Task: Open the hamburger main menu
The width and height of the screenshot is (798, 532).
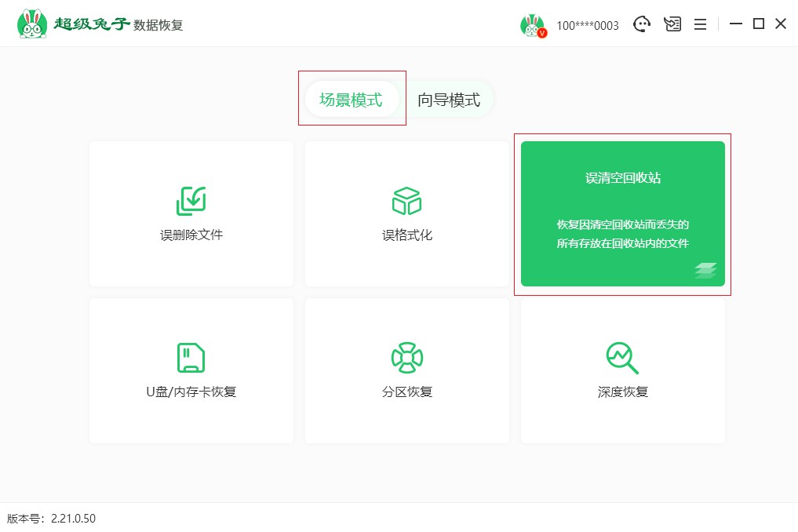Action: pos(700,24)
